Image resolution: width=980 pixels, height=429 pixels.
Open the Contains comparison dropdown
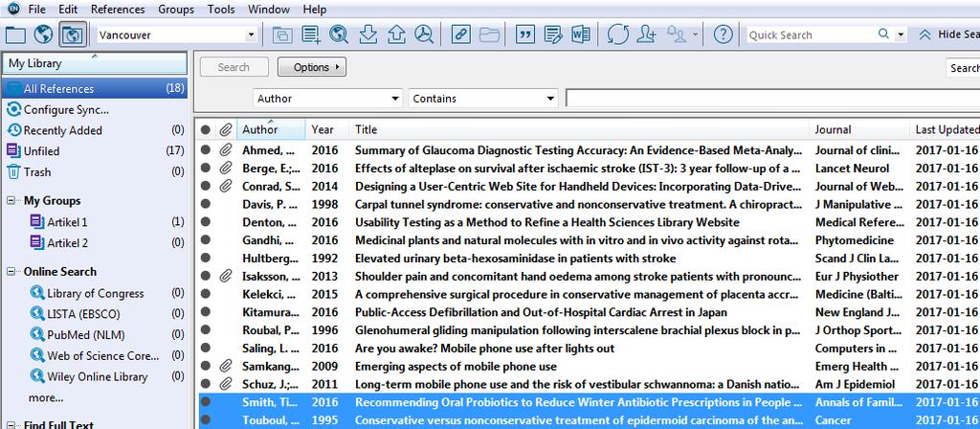point(550,99)
